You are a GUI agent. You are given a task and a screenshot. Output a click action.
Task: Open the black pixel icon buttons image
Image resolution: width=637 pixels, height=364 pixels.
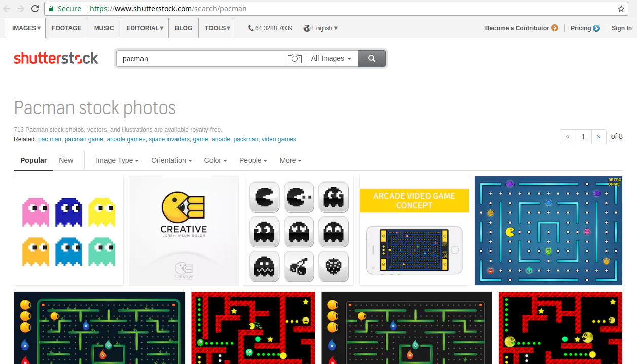[299, 231]
